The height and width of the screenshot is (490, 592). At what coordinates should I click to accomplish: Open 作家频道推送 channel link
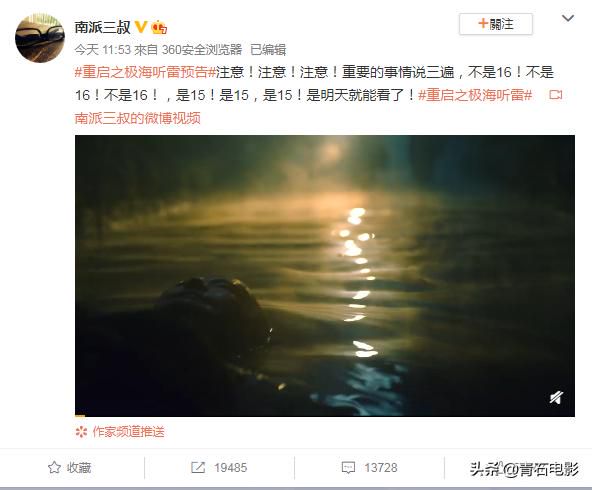click(x=128, y=431)
